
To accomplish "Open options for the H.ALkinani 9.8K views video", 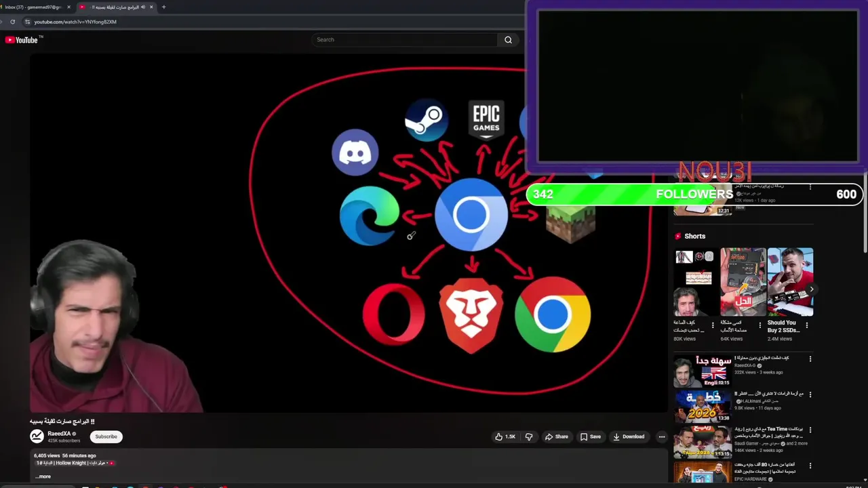I will [810, 395].
